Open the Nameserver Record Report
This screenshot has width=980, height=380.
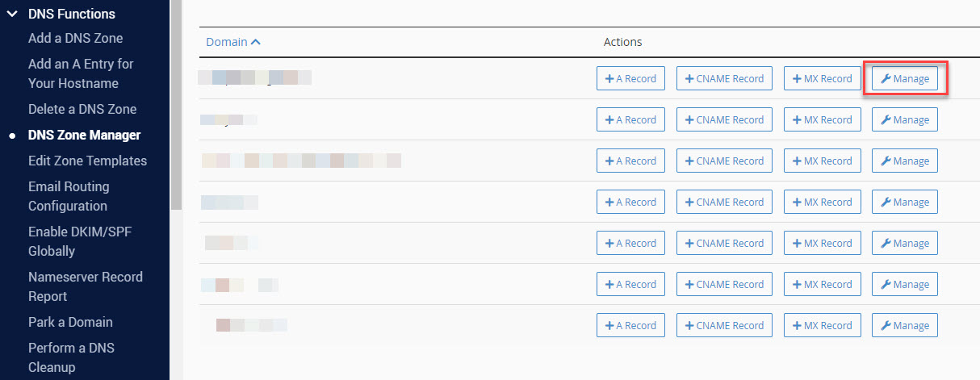[x=85, y=286]
